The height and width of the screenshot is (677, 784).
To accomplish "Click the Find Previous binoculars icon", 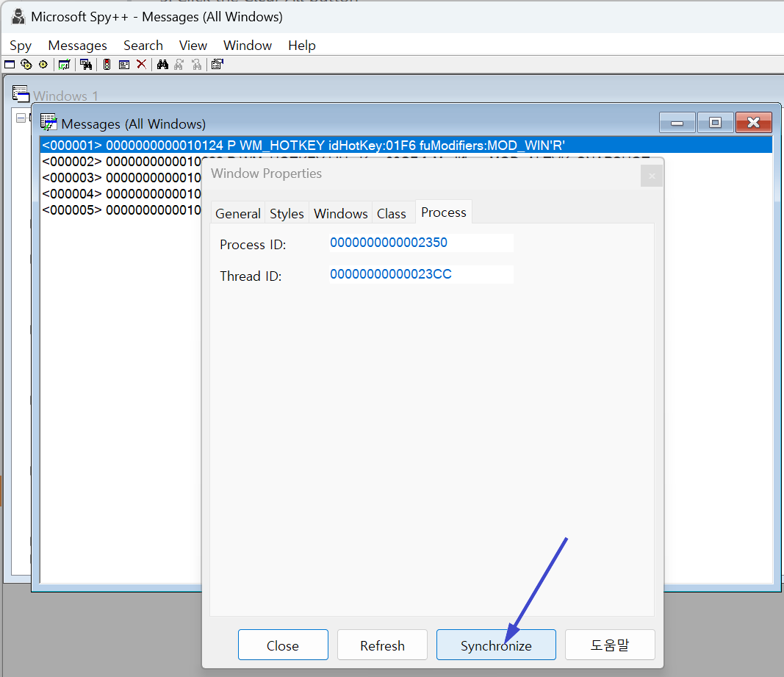I will [196, 65].
